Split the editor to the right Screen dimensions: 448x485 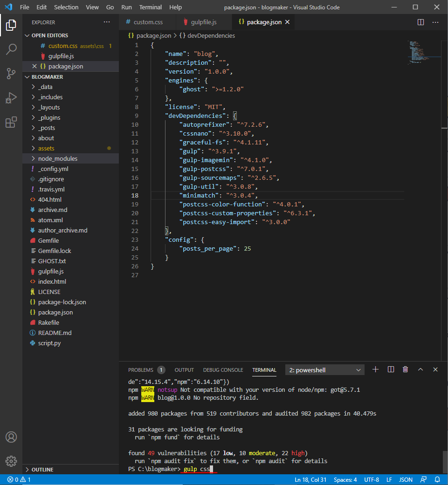pyautogui.click(x=420, y=22)
